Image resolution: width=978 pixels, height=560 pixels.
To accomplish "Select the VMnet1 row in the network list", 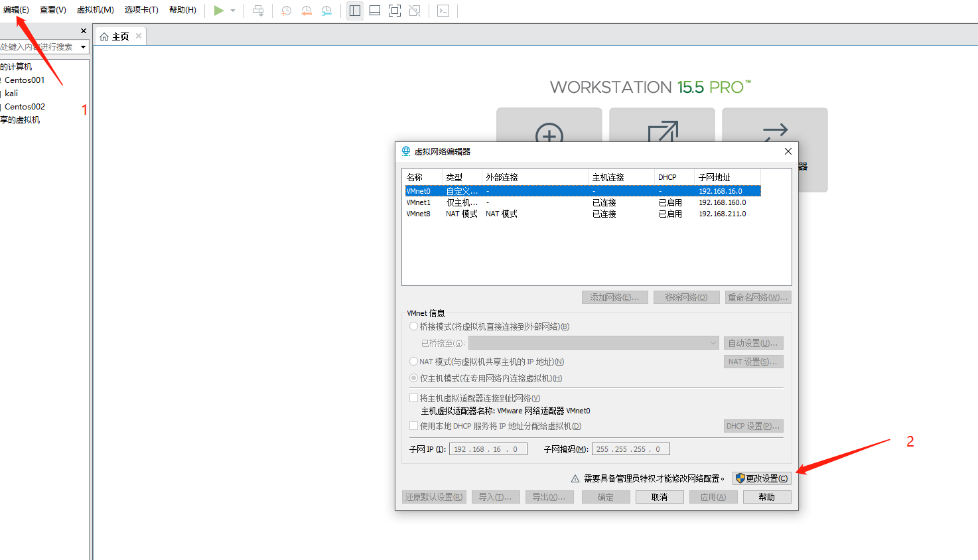I will click(x=583, y=202).
